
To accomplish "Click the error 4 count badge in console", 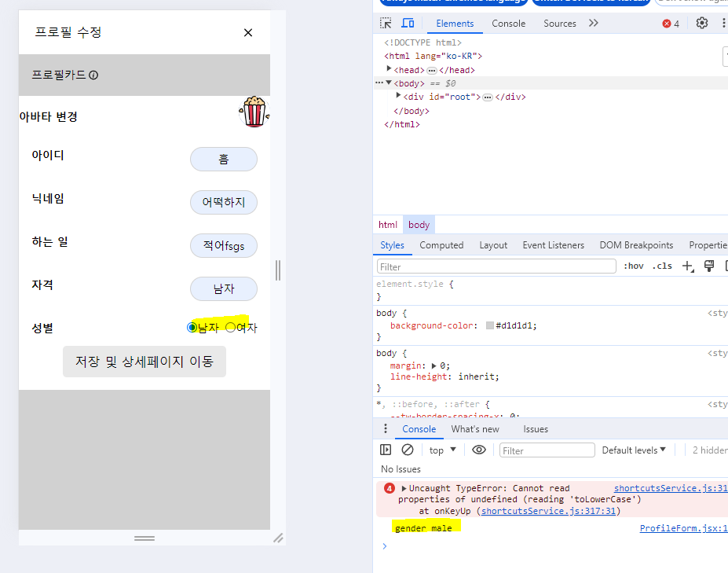I will pyautogui.click(x=389, y=488).
